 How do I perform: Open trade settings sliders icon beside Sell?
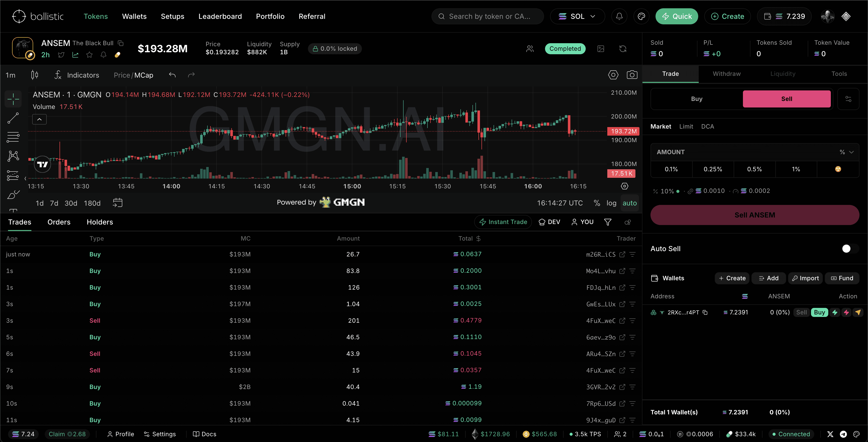click(848, 99)
